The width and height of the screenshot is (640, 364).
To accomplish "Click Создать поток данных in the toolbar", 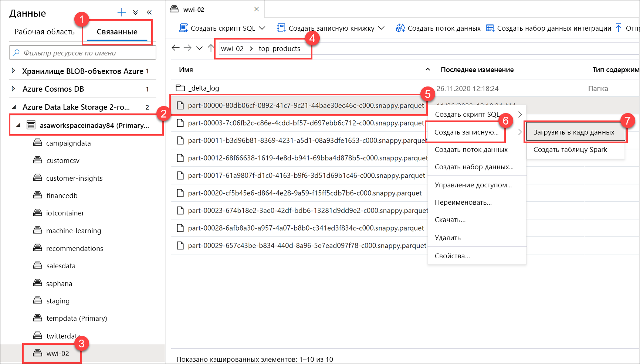I will click(438, 28).
